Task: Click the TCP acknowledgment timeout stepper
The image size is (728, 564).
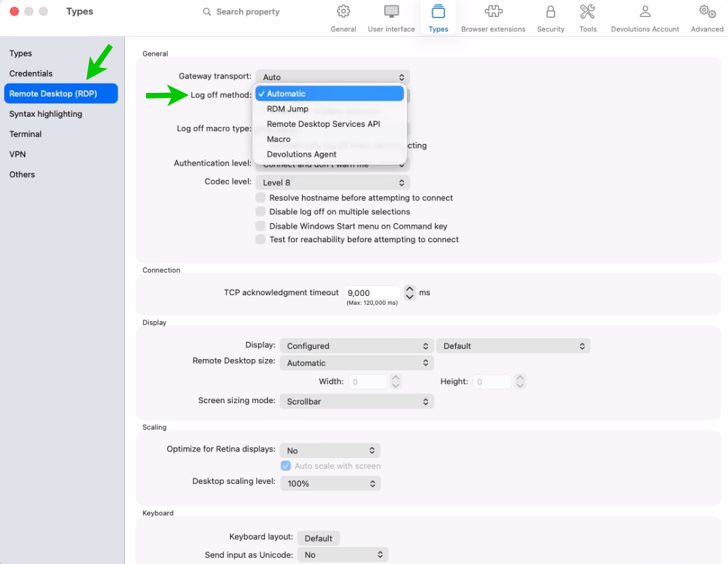Action: (409, 293)
